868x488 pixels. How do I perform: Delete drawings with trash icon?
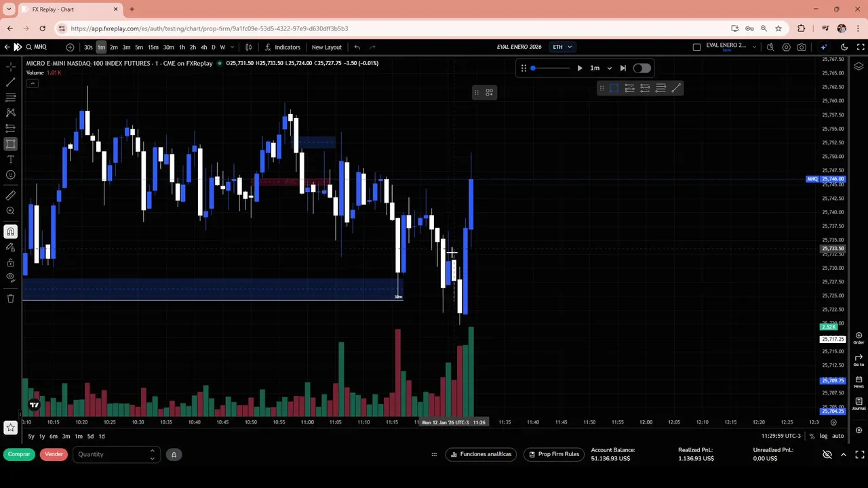pos(10,298)
